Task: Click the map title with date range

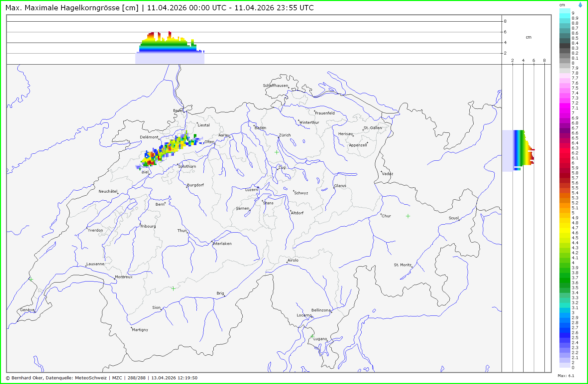Action: point(160,8)
